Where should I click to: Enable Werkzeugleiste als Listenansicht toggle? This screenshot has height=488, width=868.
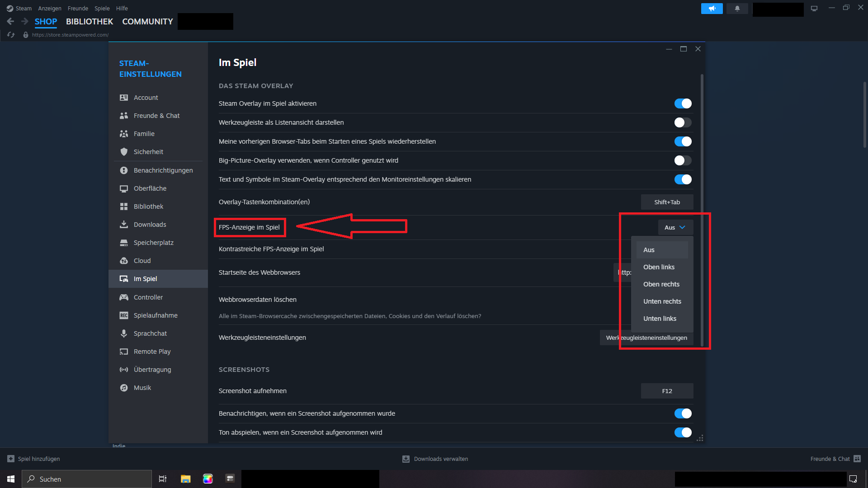pos(683,122)
